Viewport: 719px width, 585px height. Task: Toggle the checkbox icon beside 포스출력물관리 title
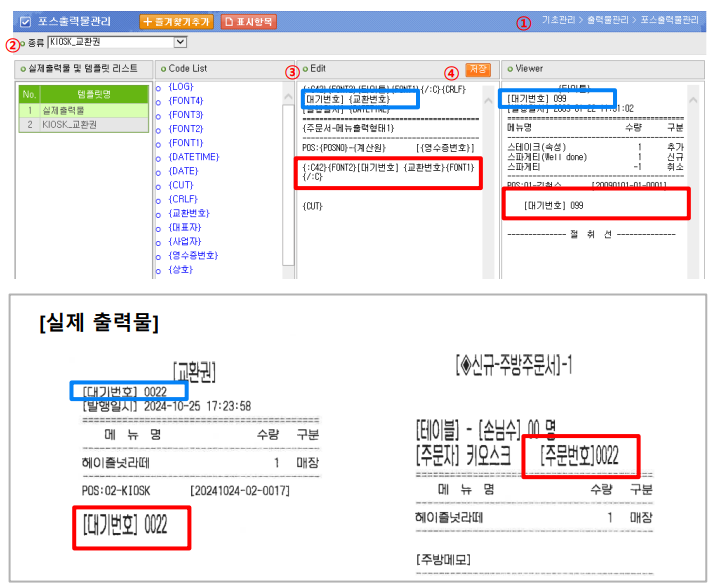point(25,21)
